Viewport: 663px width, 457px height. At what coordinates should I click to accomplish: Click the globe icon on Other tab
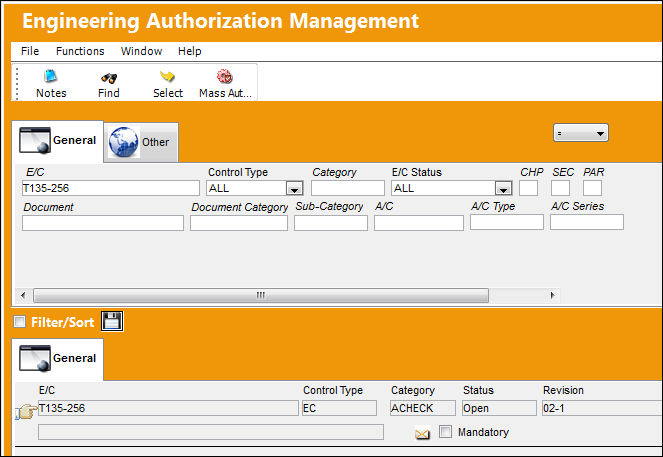coord(123,142)
